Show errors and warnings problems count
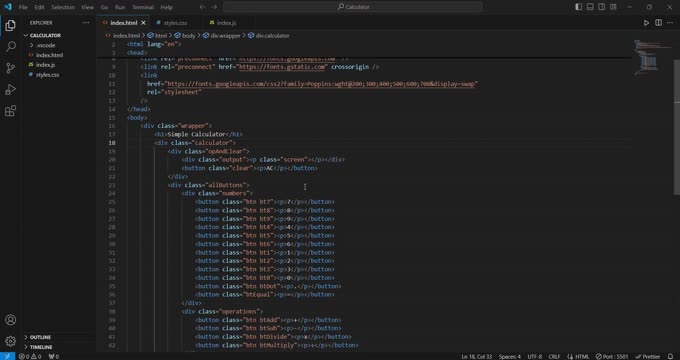Screen dimensions: 680x360 point(30,357)
